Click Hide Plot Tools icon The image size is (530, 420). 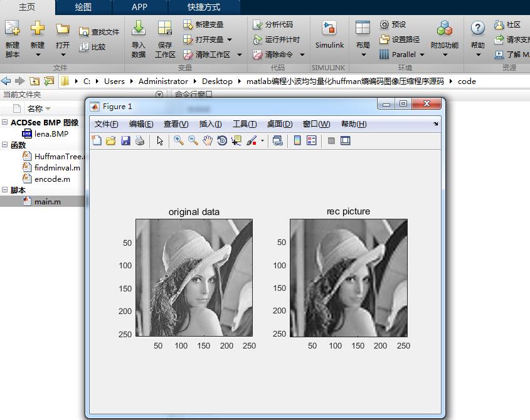tap(331, 140)
